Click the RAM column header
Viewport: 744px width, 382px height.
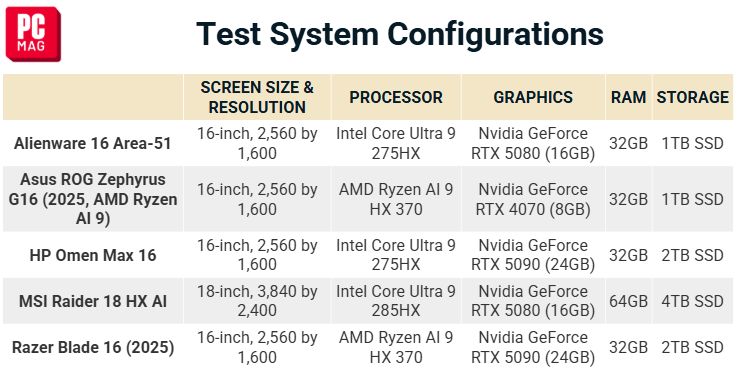point(628,97)
